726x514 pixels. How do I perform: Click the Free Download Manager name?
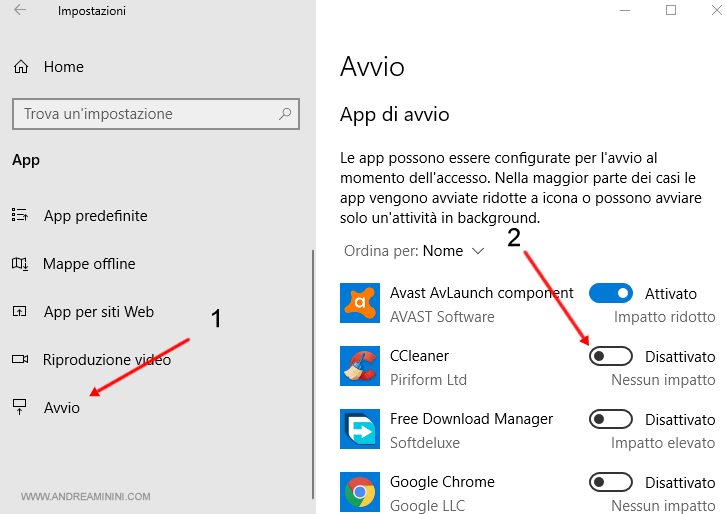tap(471, 419)
